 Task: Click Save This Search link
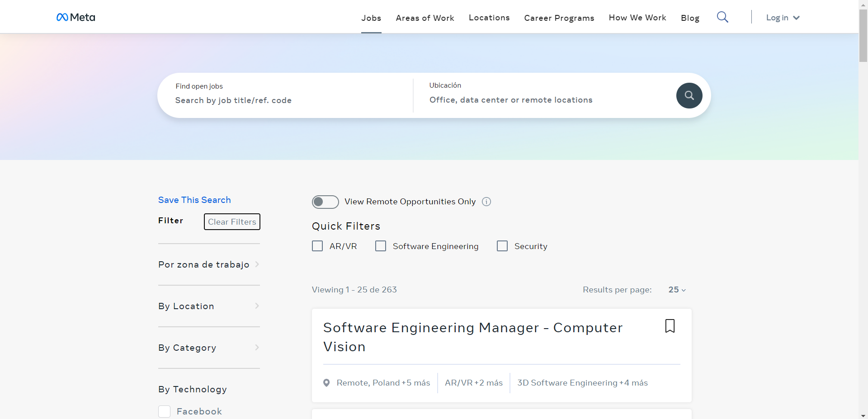pyautogui.click(x=194, y=200)
